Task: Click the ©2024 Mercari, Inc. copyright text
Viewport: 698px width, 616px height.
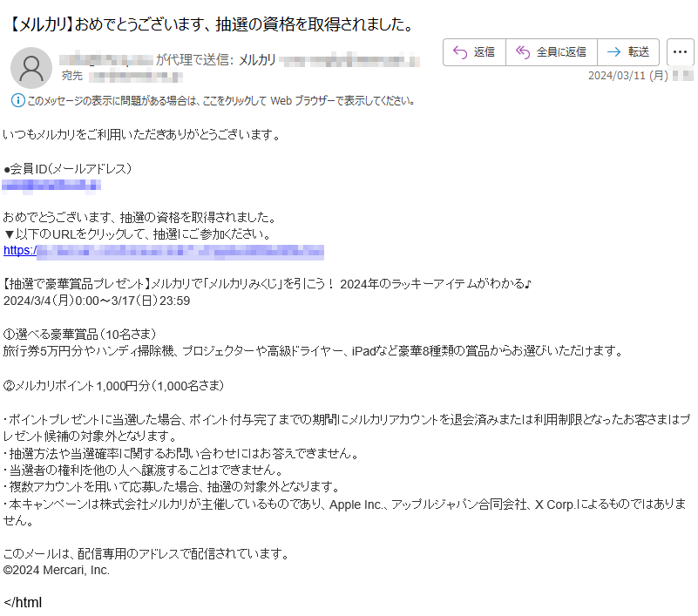Action: point(57,570)
